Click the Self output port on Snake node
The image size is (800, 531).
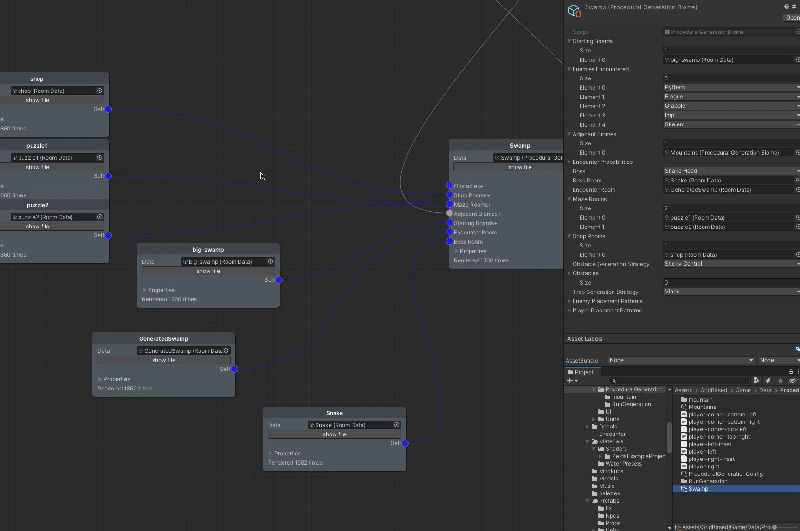406,443
